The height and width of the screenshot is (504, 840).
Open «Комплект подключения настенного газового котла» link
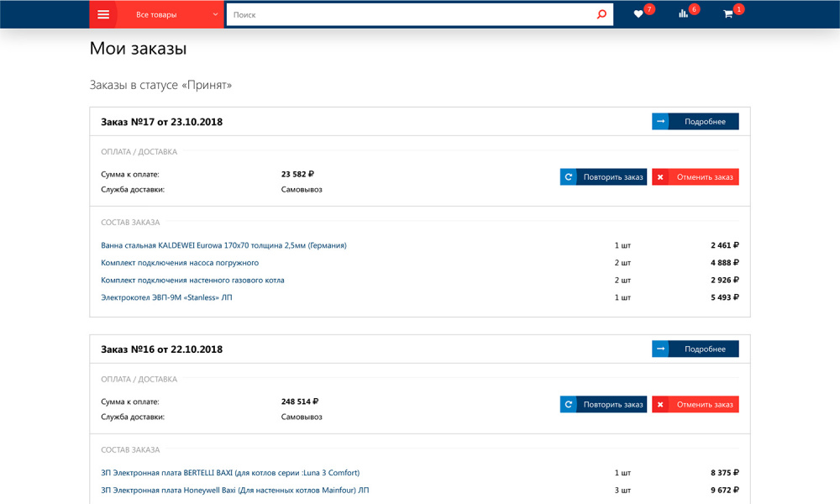click(x=192, y=281)
